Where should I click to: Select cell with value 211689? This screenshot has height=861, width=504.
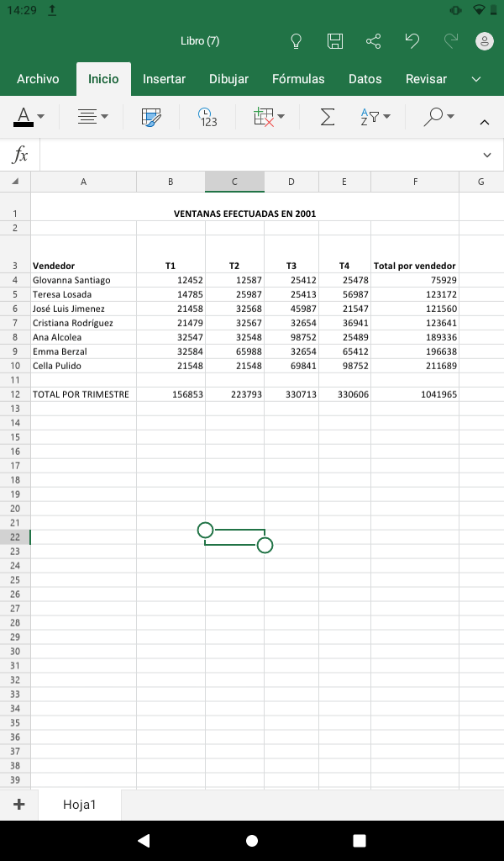pyautogui.click(x=415, y=366)
